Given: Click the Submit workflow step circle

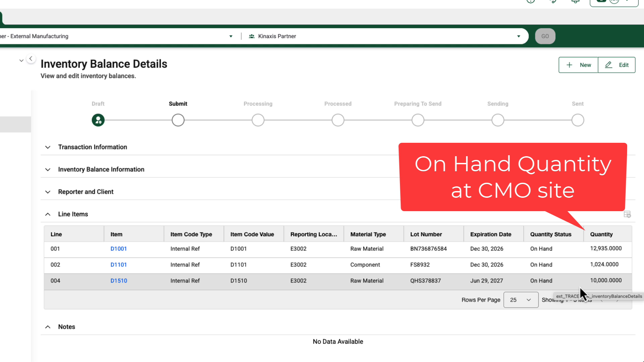Looking at the screenshot, I should (x=178, y=120).
